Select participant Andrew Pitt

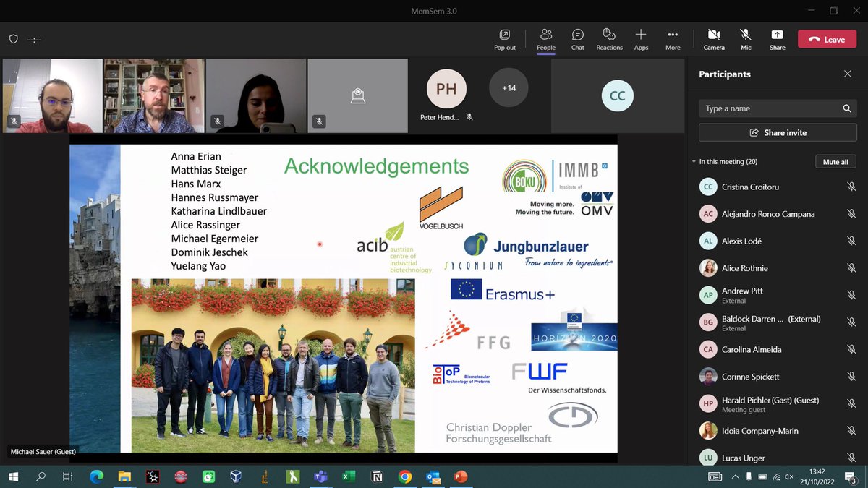778,295
